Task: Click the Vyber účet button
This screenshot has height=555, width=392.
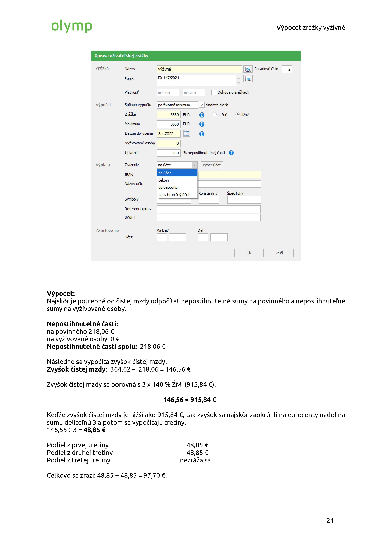Action: (212, 165)
